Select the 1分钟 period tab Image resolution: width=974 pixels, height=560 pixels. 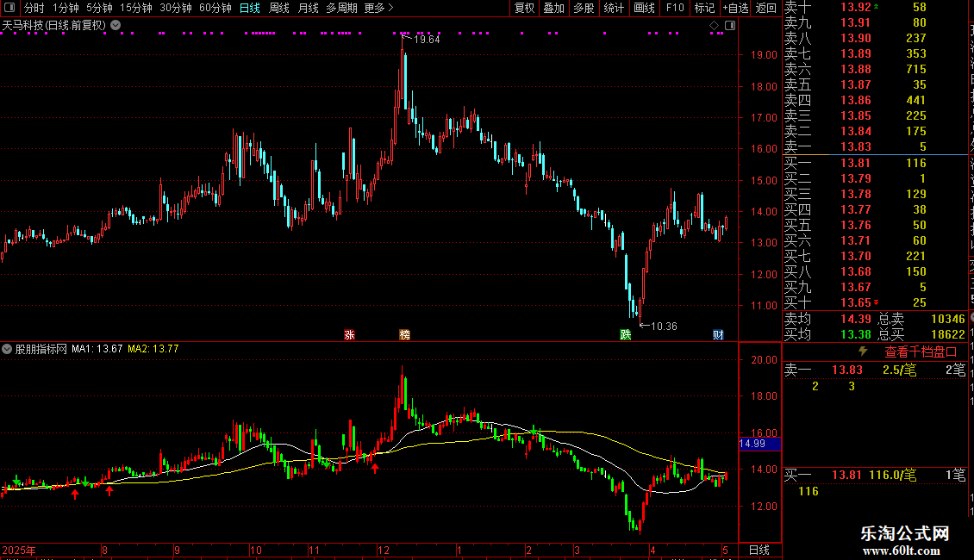tap(66, 8)
